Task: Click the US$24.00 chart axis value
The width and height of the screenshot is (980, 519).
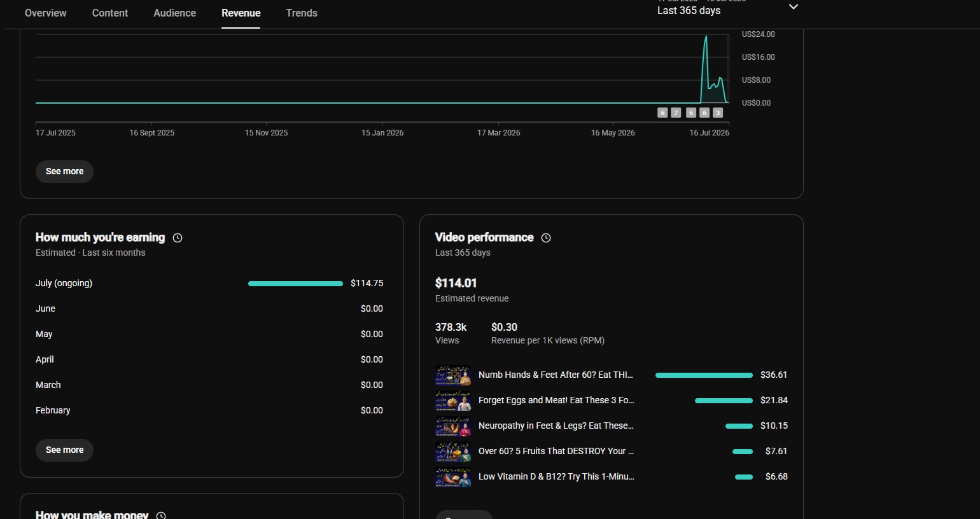Action: pyautogui.click(x=759, y=34)
